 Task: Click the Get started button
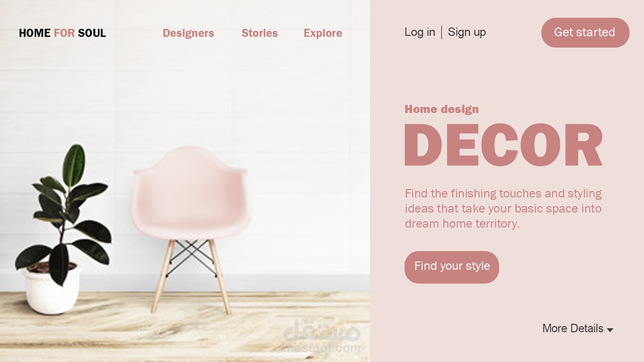[585, 33]
